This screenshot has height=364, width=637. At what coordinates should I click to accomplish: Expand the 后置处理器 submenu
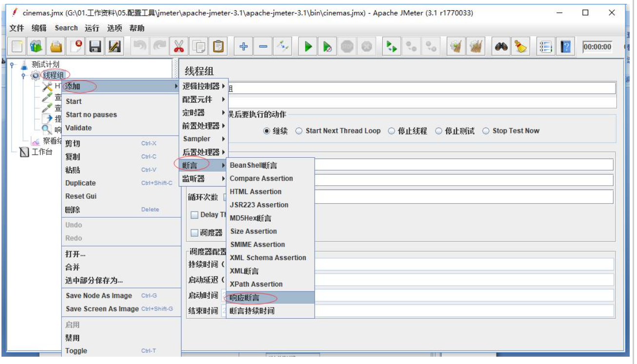204,152
